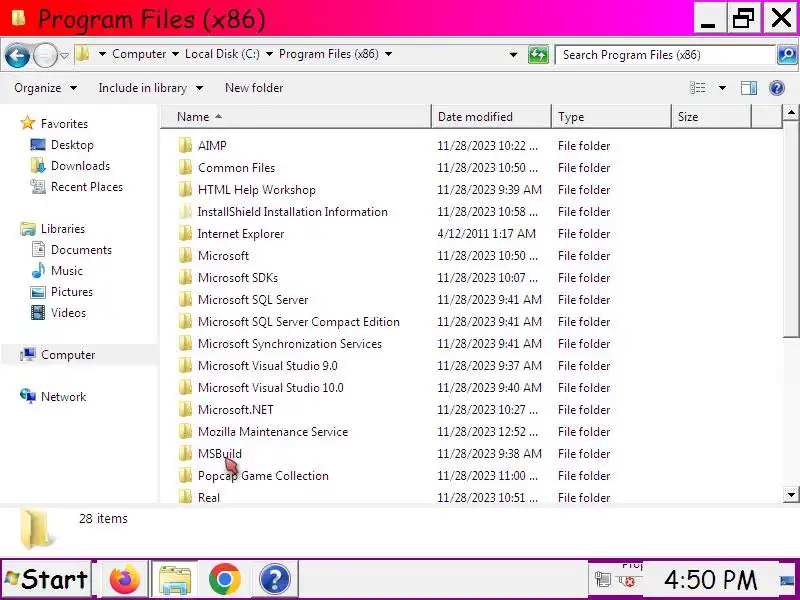This screenshot has width=800, height=600.
Task: Click the Microsoft SDKs folder icon
Action: pyautogui.click(x=185, y=277)
